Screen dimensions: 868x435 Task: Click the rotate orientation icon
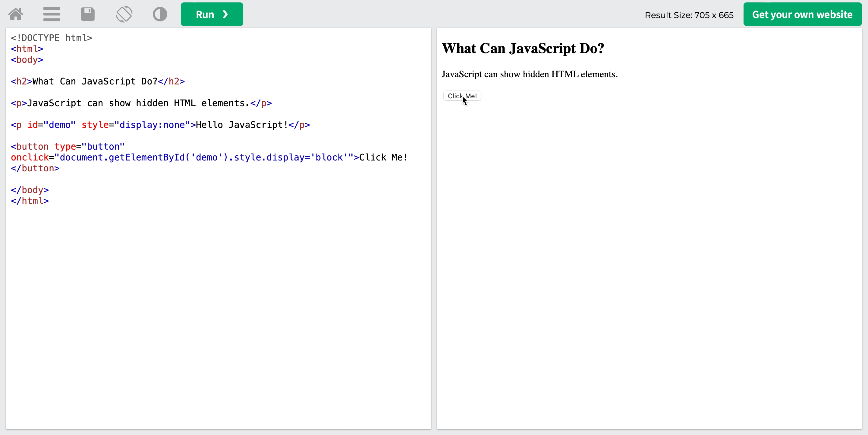click(124, 14)
